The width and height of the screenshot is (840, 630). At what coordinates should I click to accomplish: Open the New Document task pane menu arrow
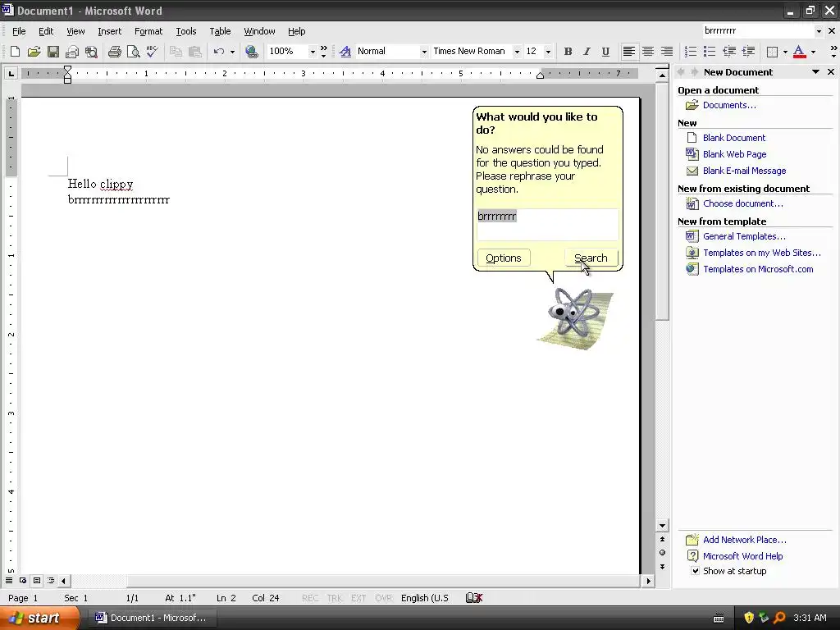click(x=815, y=72)
